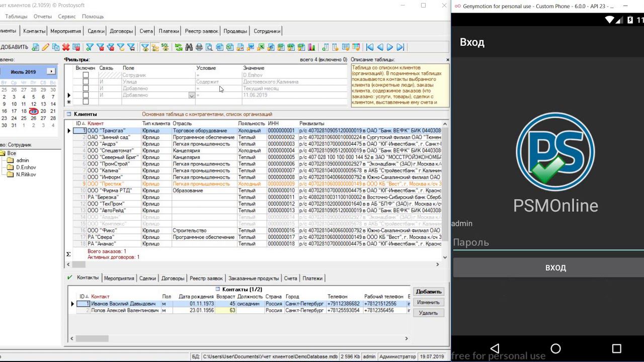The width and height of the screenshot is (644, 362).
Task: Click the colored bar chart icon
Action: (x=311, y=47)
